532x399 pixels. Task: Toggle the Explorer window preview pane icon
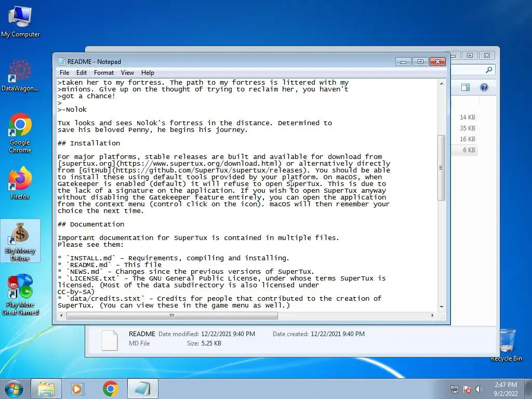(465, 87)
